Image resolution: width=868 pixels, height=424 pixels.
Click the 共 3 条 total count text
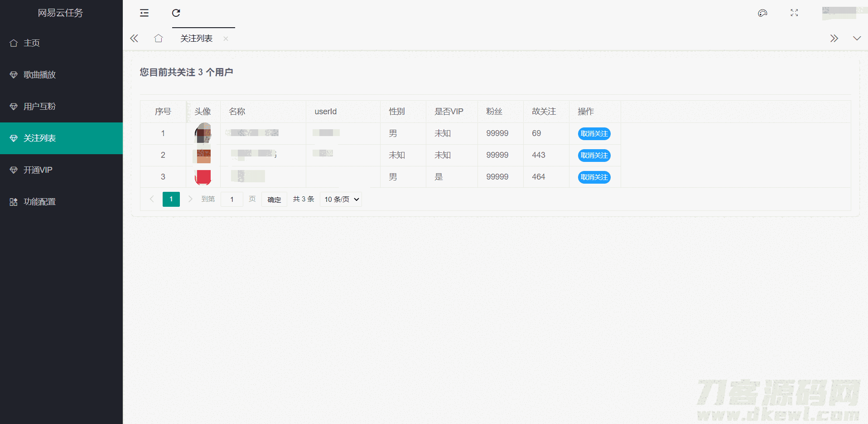pyautogui.click(x=304, y=199)
